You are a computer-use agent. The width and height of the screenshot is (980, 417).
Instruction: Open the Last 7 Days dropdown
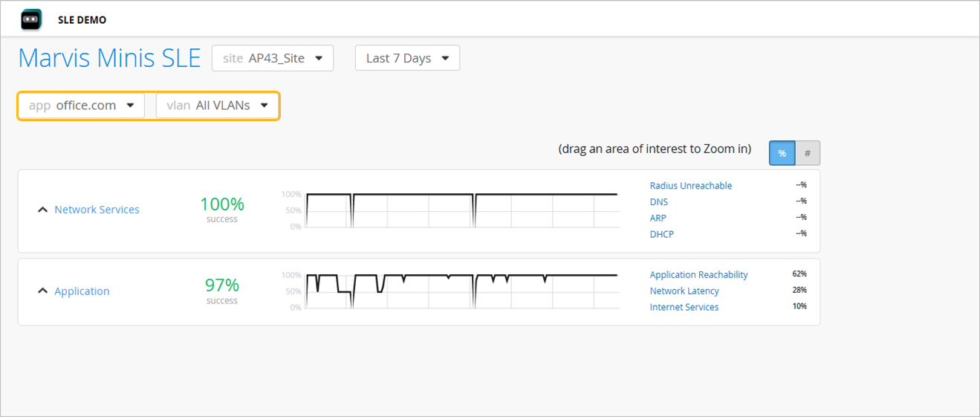(407, 58)
